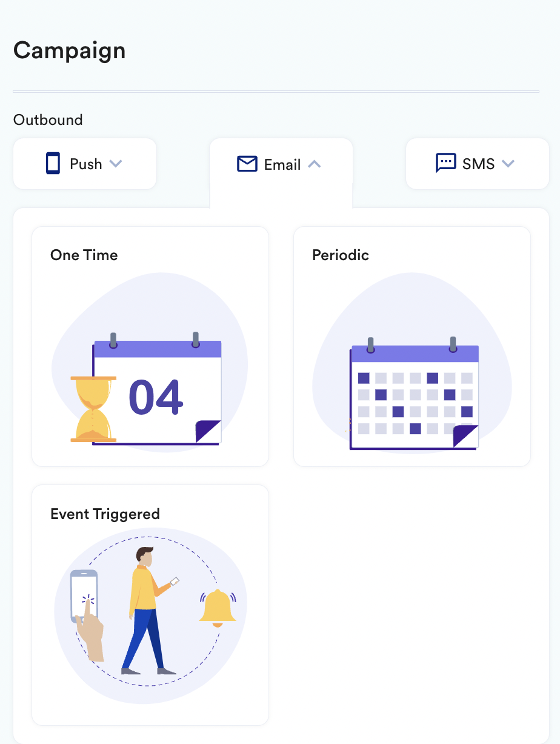The height and width of the screenshot is (744, 560).
Task: Choose the Periodic campaign card
Action: [x=412, y=347]
